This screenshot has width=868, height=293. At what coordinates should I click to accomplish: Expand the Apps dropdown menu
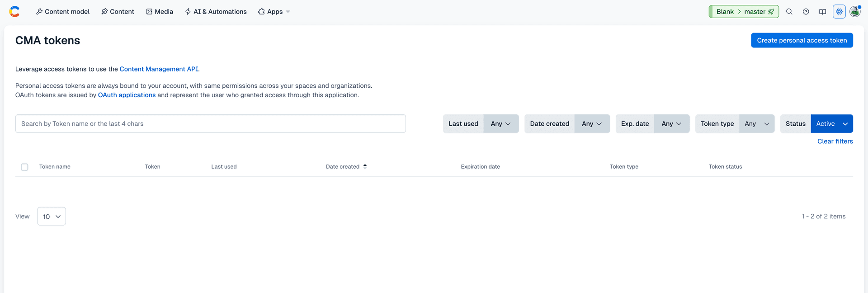pyautogui.click(x=274, y=12)
